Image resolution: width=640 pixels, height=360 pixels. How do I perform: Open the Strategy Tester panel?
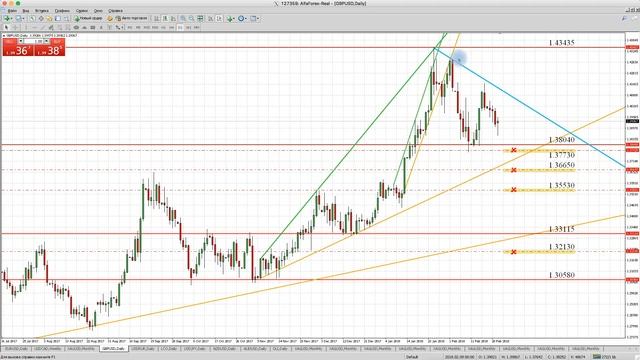[x=67, y=18]
